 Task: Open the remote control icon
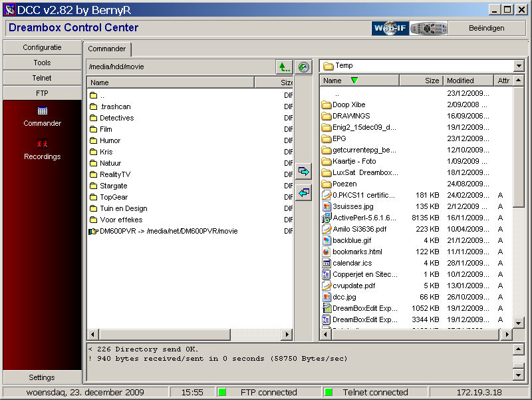click(x=429, y=28)
